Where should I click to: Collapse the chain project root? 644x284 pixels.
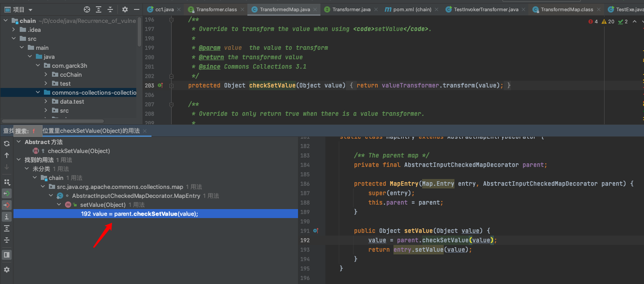(x=7, y=21)
